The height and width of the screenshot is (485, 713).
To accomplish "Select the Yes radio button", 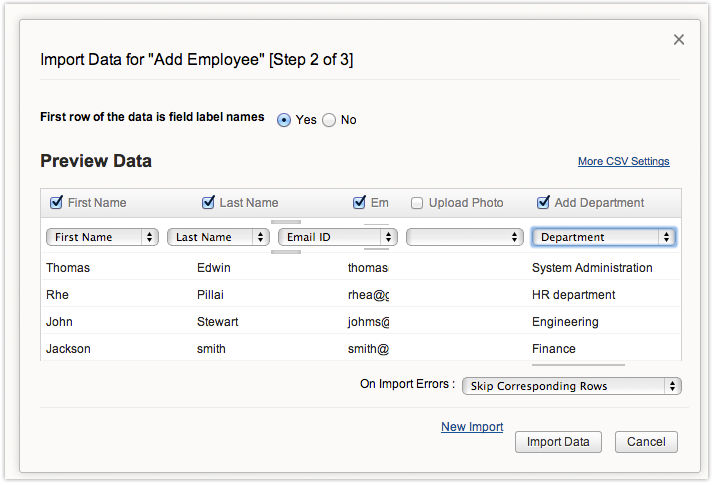I will click(284, 120).
